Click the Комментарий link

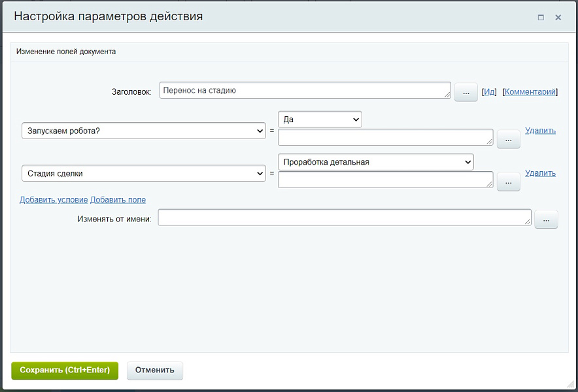coord(531,91)
